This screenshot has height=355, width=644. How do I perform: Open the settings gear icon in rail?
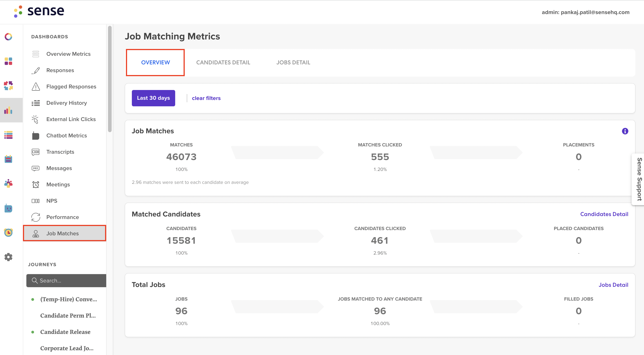(x=8, y=257)
